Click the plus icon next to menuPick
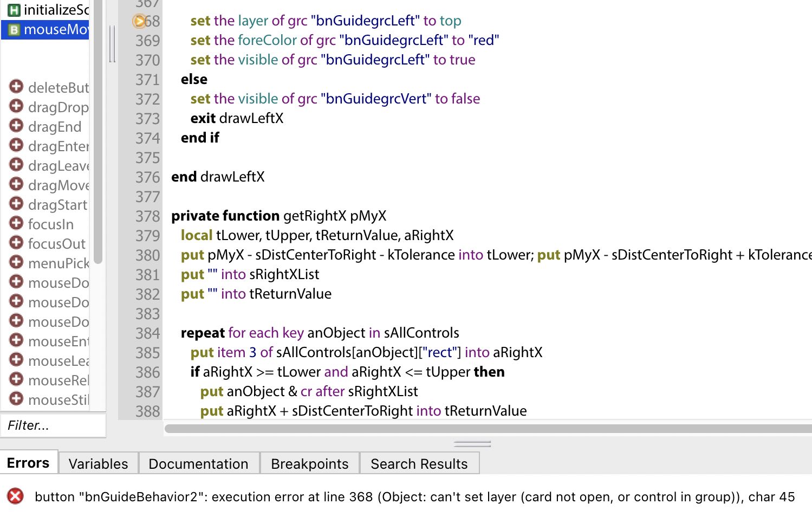This screenshot has width=812, height=517. 16,262
